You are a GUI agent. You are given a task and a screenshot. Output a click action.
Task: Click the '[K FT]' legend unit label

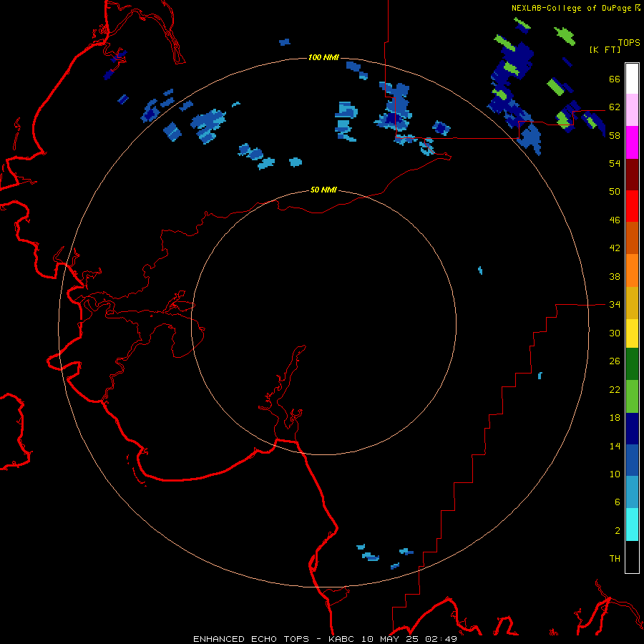click(605, 49)
